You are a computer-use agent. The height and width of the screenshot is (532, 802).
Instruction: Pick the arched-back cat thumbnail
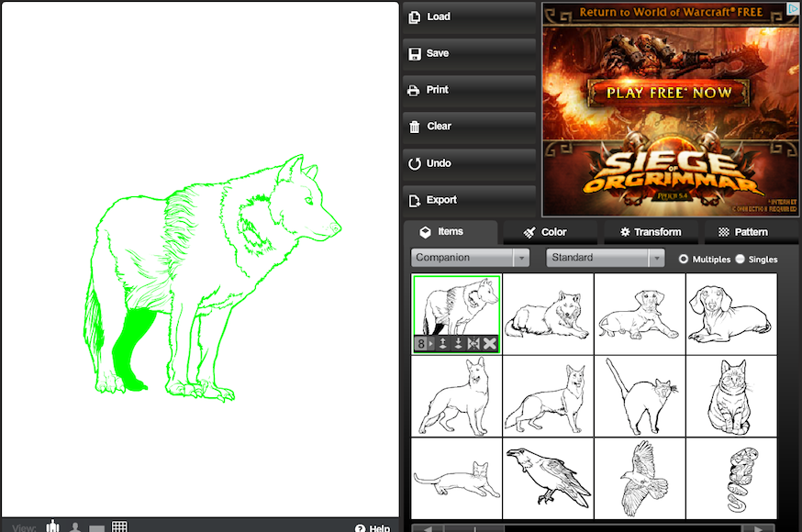[x=640, y=396]
